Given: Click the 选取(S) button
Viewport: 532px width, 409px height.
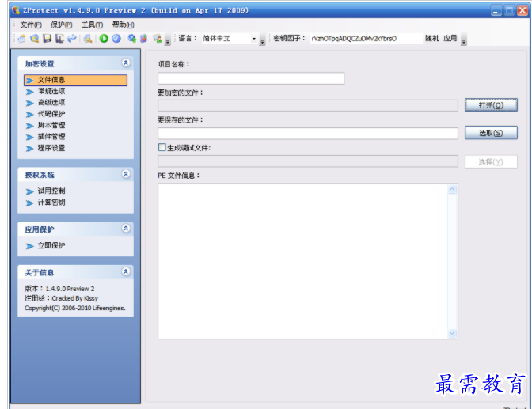Looking at the screenshot, I should click(491, 133).
